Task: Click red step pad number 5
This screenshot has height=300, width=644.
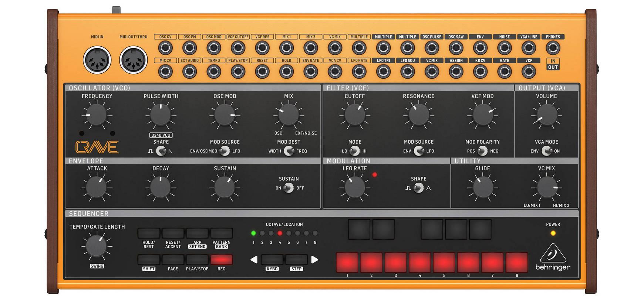Action: tap(444, 263)
